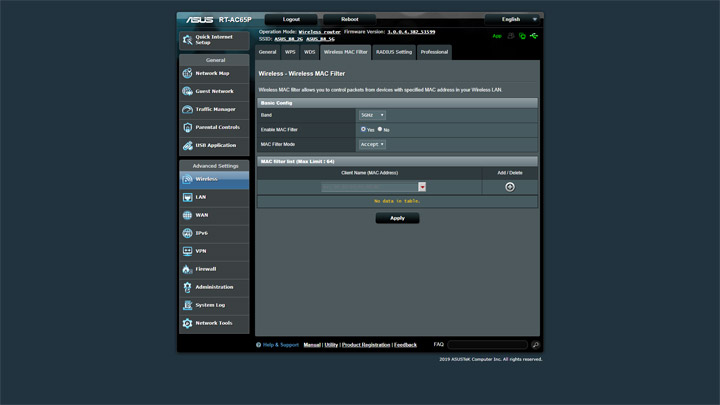The height and width of the screenshot is (405, 720).
Task: Open the Manual link
Action: (x=312, y=345)
